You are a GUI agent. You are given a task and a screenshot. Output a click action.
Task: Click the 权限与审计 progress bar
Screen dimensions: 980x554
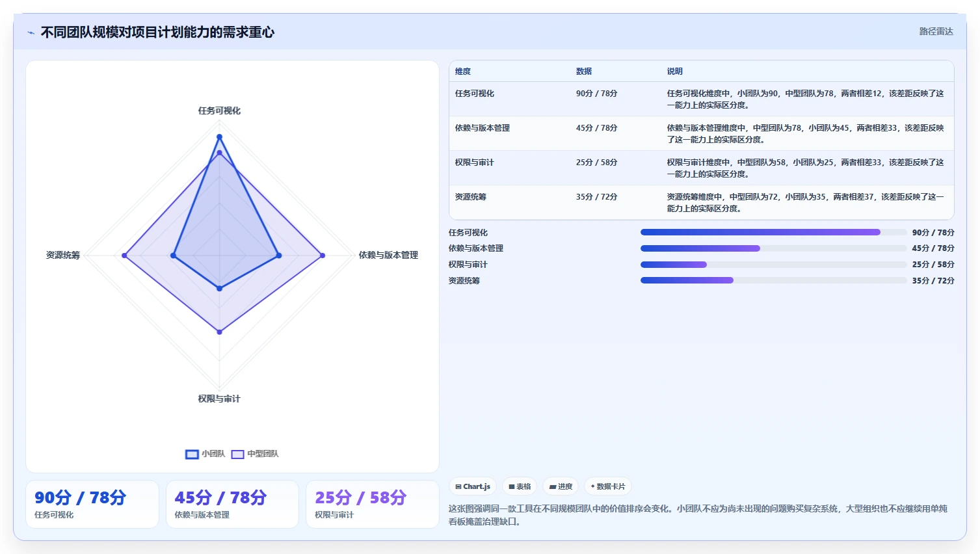(x=773, y=265)
